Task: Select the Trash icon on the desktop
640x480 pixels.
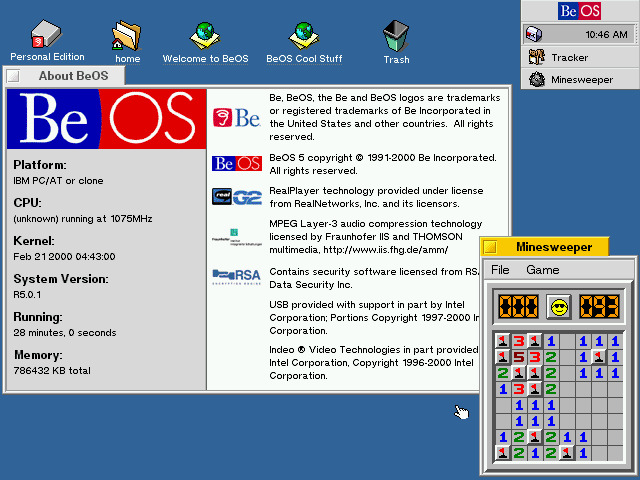Action: [x=396, y=36]
